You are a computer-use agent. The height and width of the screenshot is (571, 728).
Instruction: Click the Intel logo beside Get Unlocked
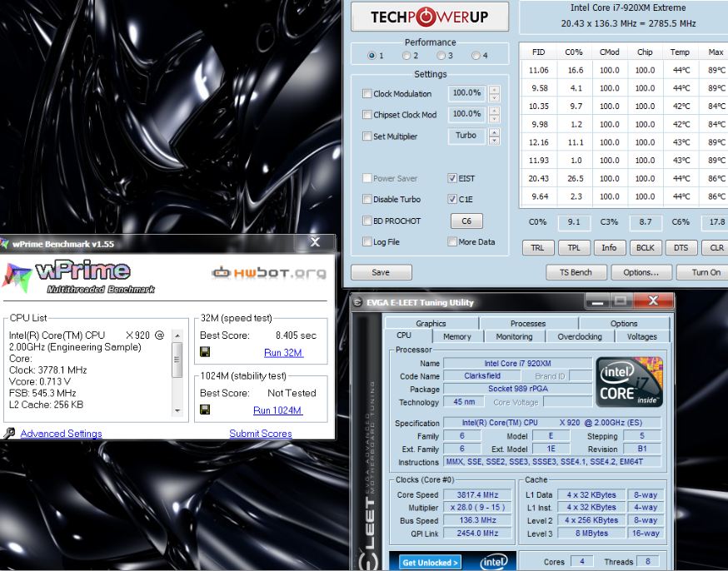(493, 562)
